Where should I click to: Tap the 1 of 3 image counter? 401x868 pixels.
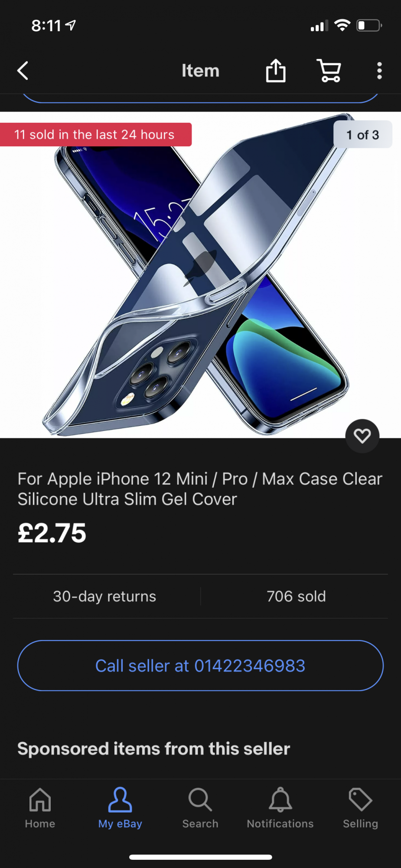coord(362,135)
